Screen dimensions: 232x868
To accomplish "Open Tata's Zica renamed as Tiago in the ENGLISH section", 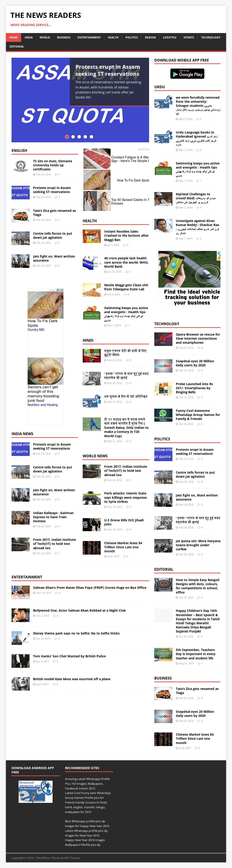I will (54, 213).
